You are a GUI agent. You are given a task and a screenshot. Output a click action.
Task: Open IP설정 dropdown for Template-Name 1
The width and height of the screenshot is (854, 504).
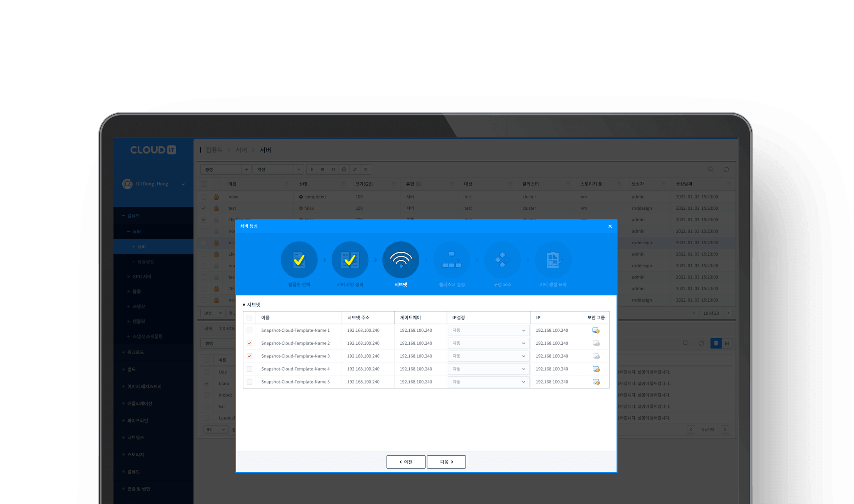[x=488, y=330]
